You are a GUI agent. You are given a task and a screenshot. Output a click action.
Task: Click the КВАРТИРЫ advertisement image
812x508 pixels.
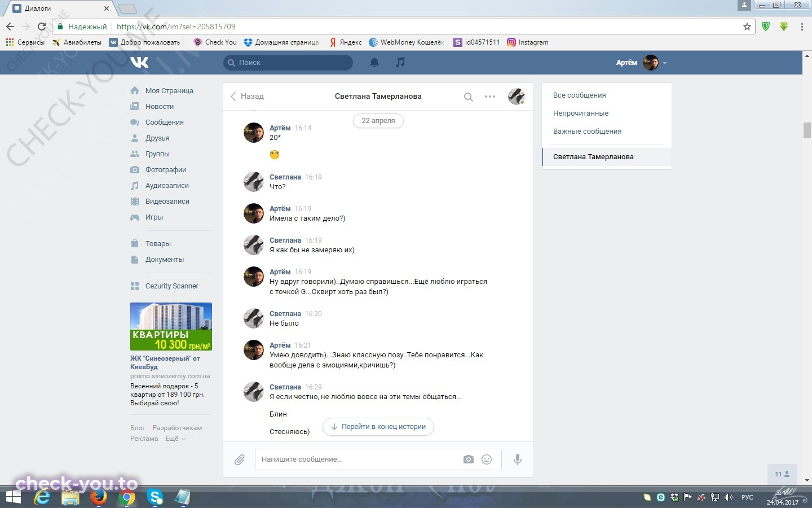point(171,327)
